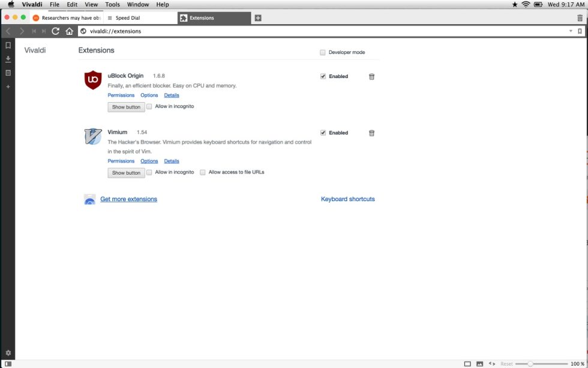
Task: Click the Vimium extension logo
Action: [93, 136]
